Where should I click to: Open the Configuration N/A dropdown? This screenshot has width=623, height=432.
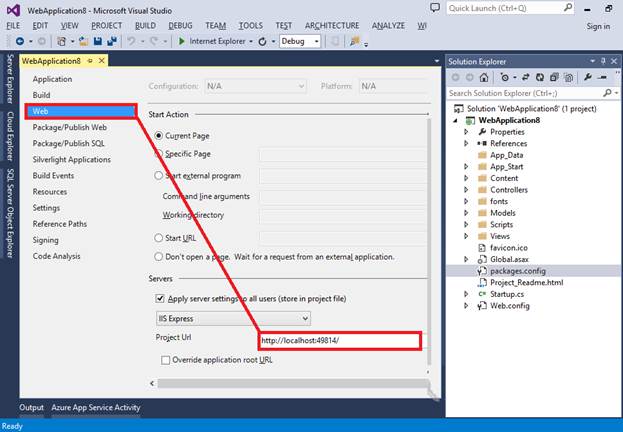coord(255,86)
